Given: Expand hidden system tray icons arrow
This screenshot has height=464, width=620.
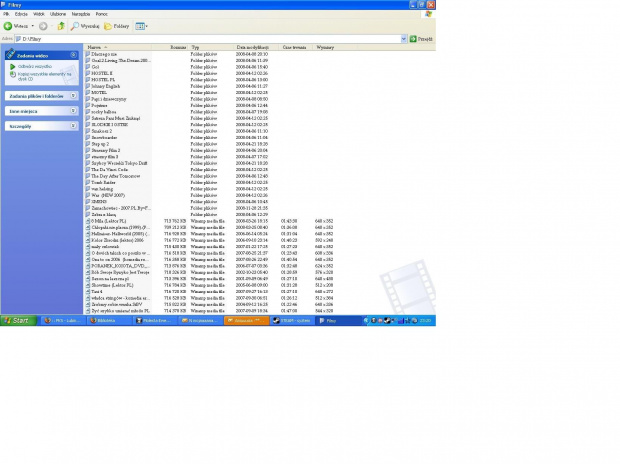Looking at the screenshot, I should (366, 320).
